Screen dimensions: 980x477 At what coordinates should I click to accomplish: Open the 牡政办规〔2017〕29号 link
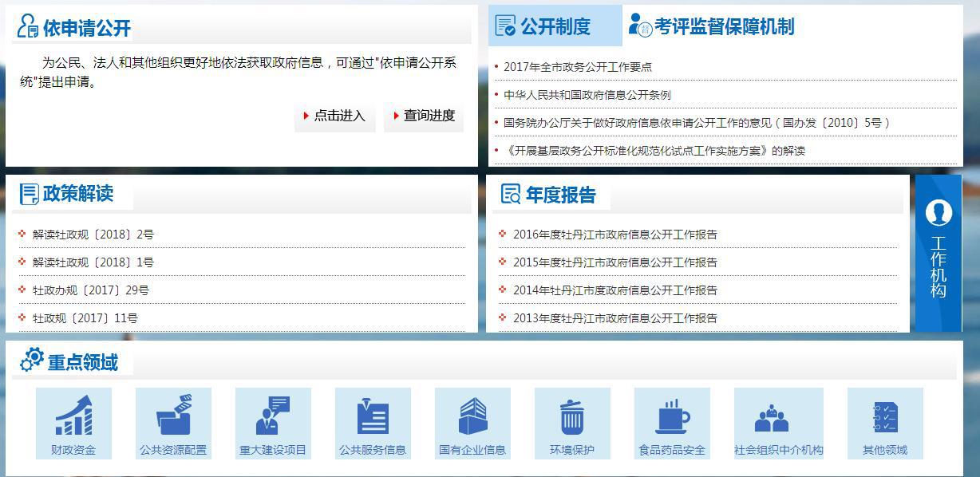pos(90,290)
